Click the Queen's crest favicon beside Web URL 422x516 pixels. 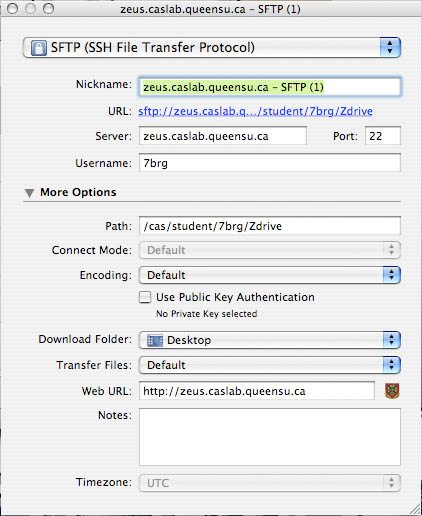[392, 391]
